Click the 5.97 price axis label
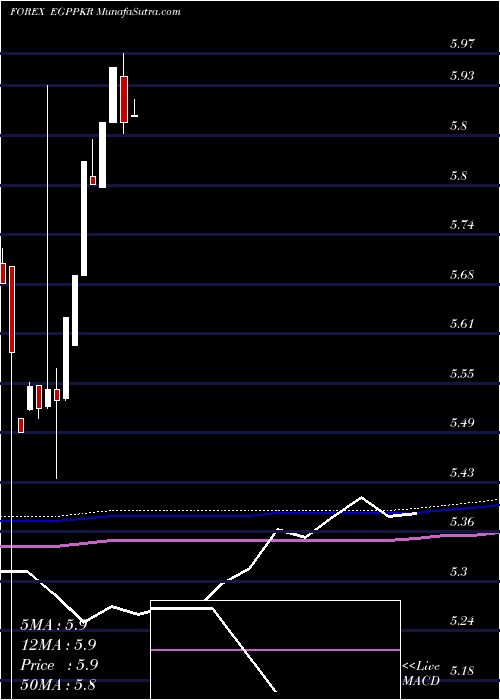 pos(463,43)
